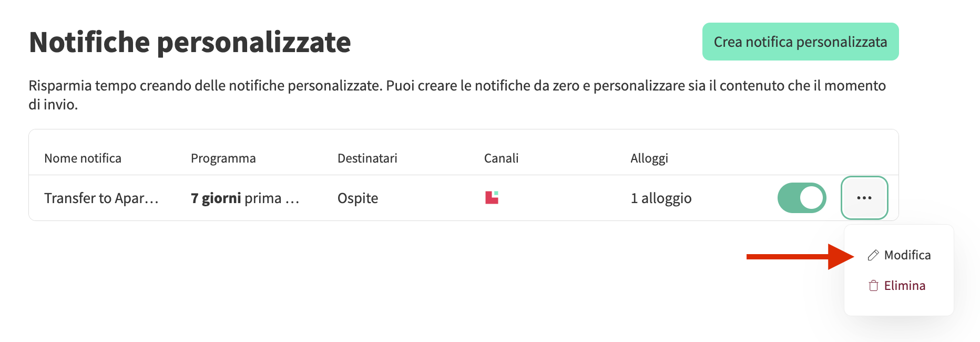Open the three-dot more options button
The width and height of the screenshot is (980, 342).
coord(864,198)
